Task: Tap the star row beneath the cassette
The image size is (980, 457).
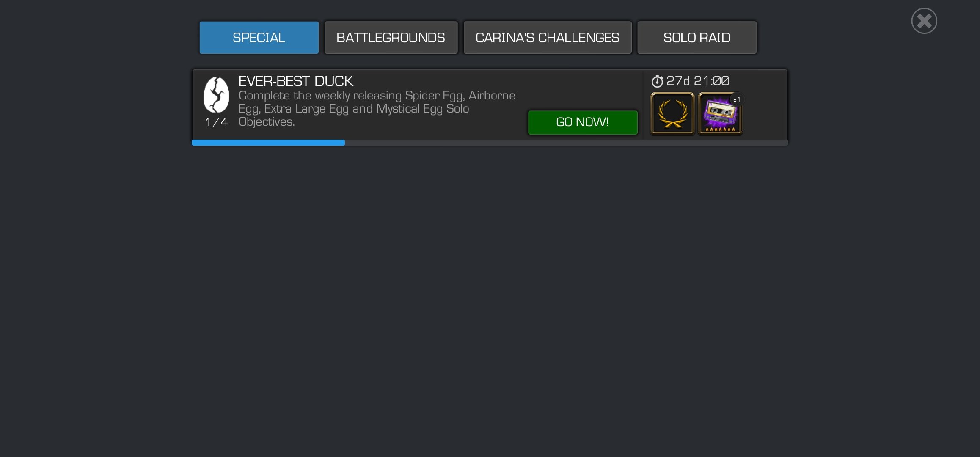Action: 720,129
